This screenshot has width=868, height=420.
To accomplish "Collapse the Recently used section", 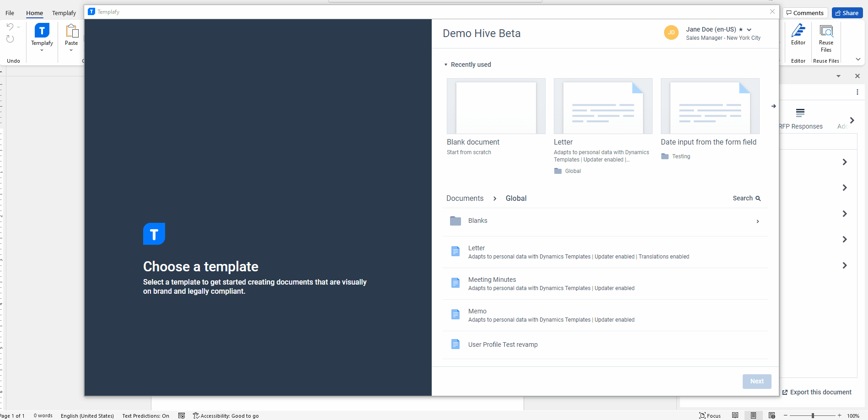I will [x=446, y=65].
